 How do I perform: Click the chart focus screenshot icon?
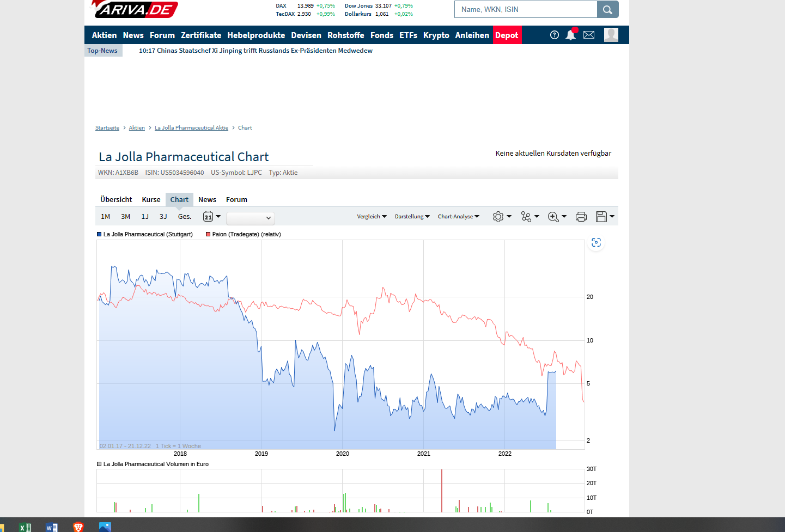597,242
